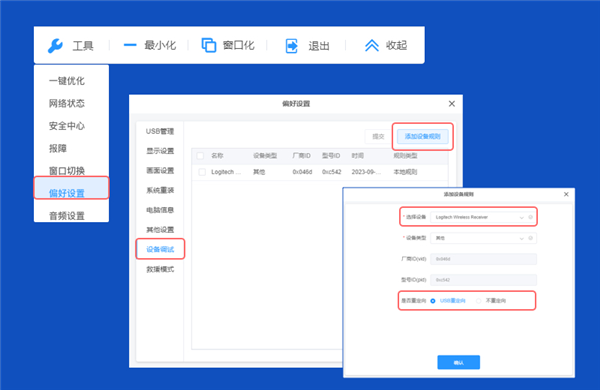
Task: Close the 添加设备规则 dialog
Action: pos(566,194)
